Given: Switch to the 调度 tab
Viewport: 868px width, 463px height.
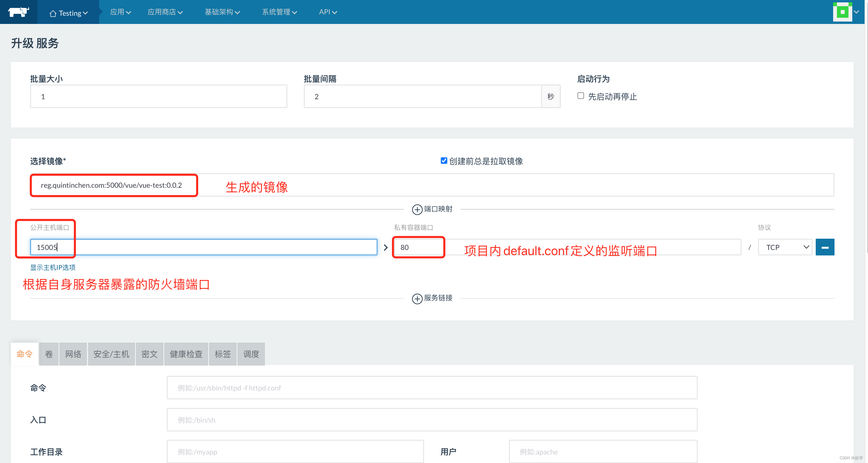Looking at the screenshot, I should click(x=251, y=354).
